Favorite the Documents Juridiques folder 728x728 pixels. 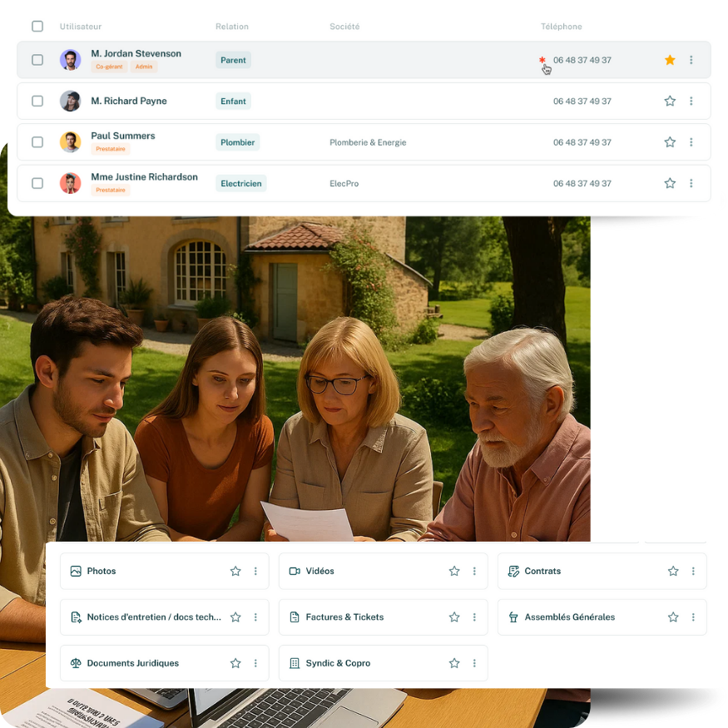click(x=235, y=664)
